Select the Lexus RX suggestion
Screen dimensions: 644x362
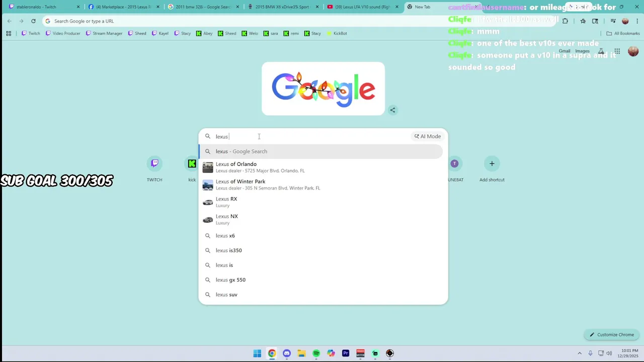pos(320,202)
